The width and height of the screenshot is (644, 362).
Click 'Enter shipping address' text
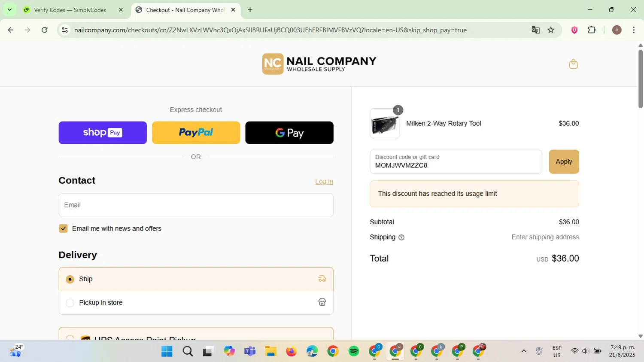click(545, 237)
